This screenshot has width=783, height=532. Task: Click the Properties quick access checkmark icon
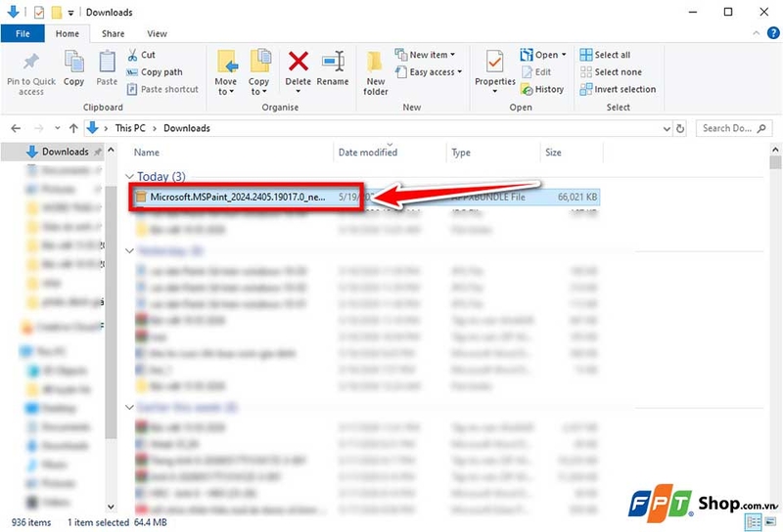click(38, 12)
